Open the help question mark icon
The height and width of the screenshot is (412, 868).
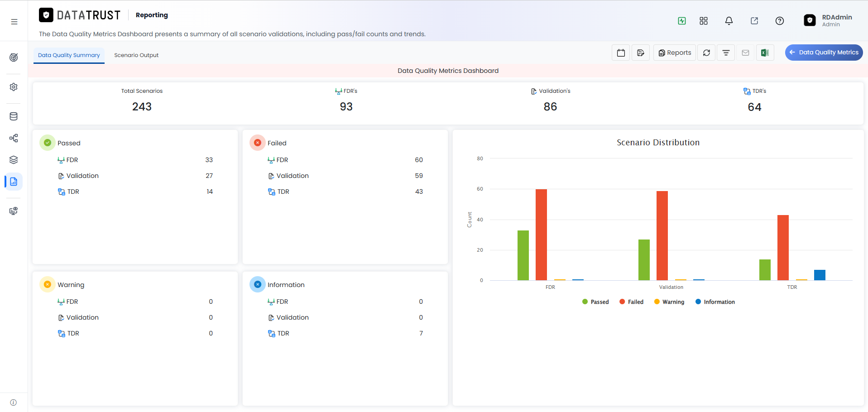pos(780,21)
